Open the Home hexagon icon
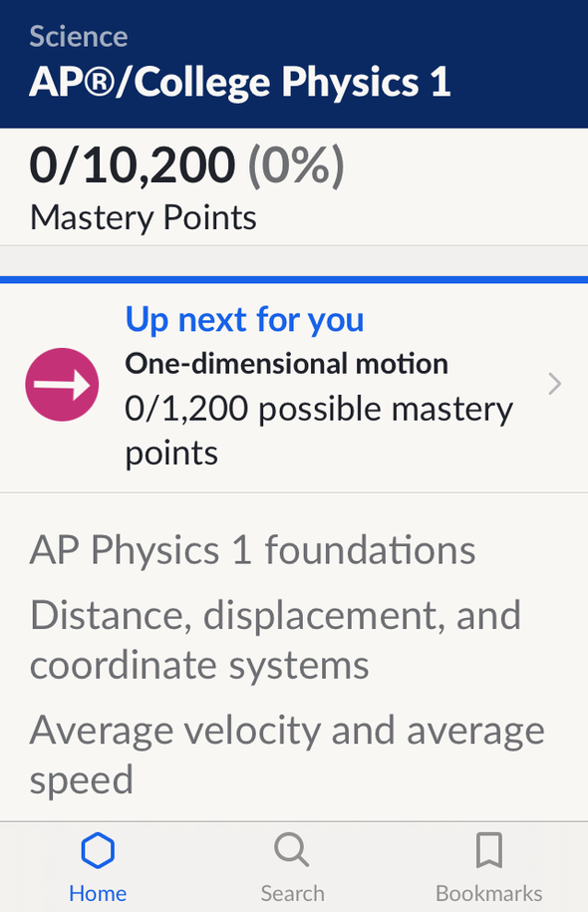Image resolution: width=588 pixels, height=912 pixels. click(x=98, y=850)
